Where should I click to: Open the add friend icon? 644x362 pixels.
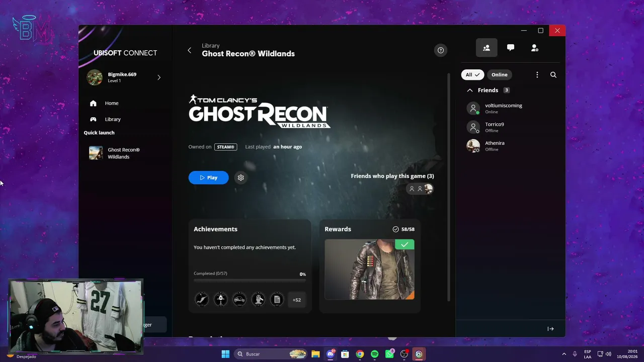[535, 48]
